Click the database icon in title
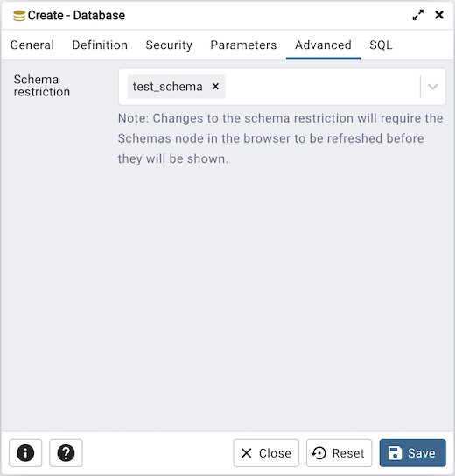Screen dimensions: 455x476 coord(19,16)
